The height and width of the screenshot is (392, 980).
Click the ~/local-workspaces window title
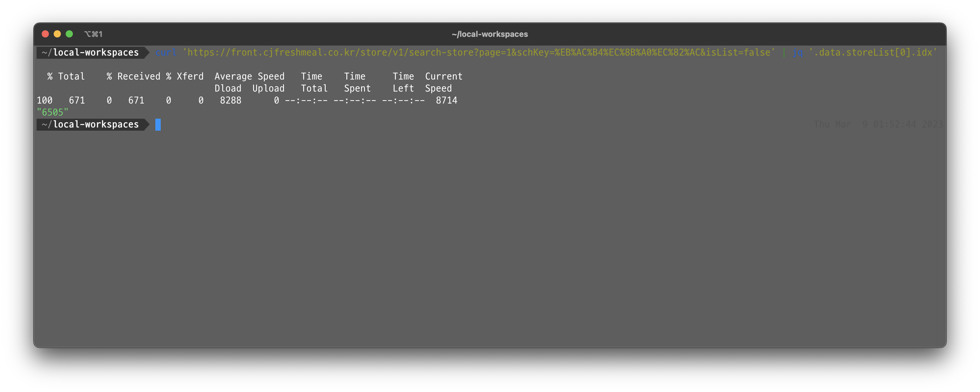click(x=490, y=34)
